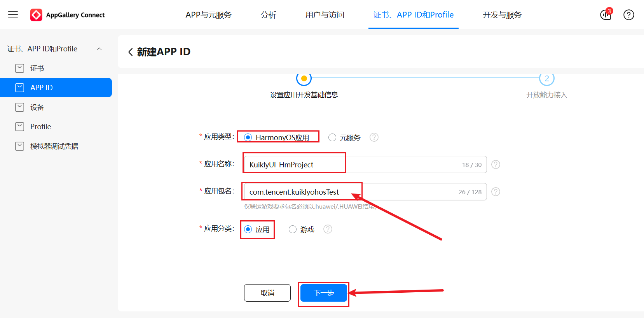
Task: Click the package name hint text below field
Action: coord(310,207)
